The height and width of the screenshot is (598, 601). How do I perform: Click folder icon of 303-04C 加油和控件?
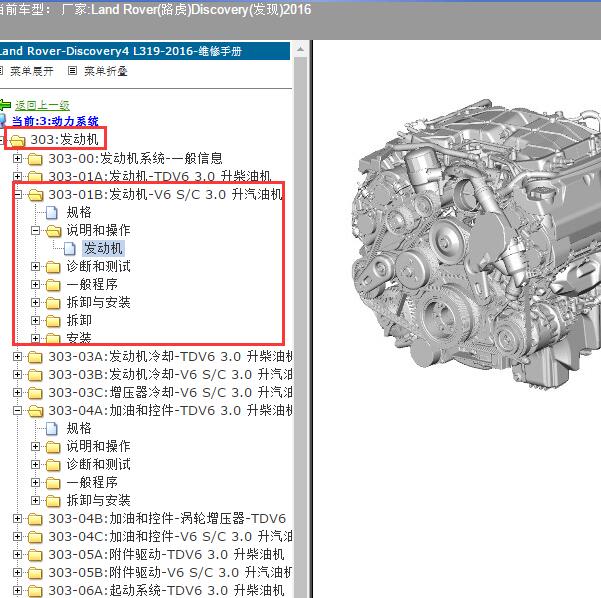pyautogui.click(x=35, y=537)
